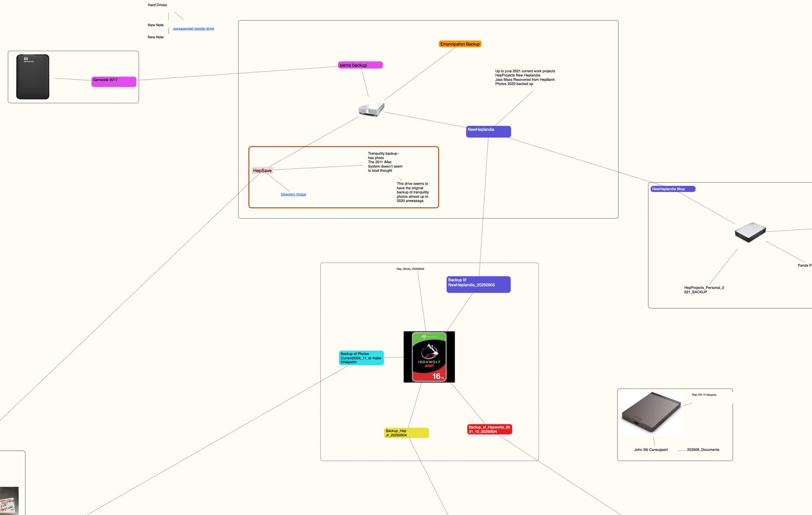
Task: Select the magenta sierra backup note
Action: coord(360,65)
